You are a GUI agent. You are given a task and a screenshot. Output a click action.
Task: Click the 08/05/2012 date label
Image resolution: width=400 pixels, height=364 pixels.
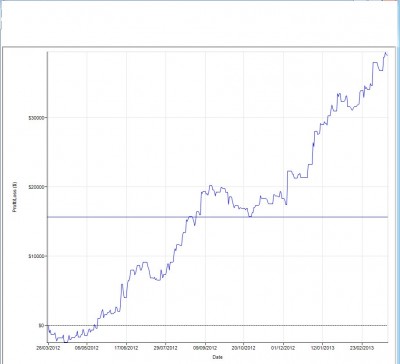tap(87, 348)
